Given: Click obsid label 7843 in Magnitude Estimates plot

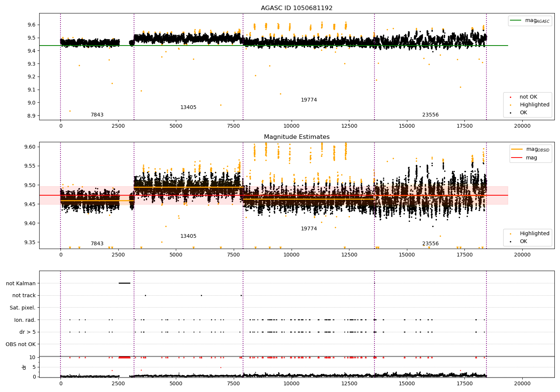Looking at the screenshot, I should tap(97, 244).
